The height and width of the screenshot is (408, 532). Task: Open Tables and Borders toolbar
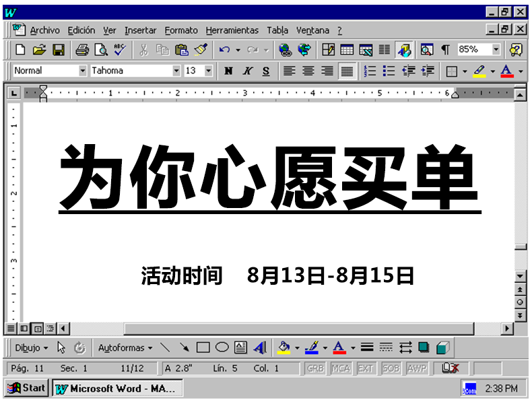(328, 50)
